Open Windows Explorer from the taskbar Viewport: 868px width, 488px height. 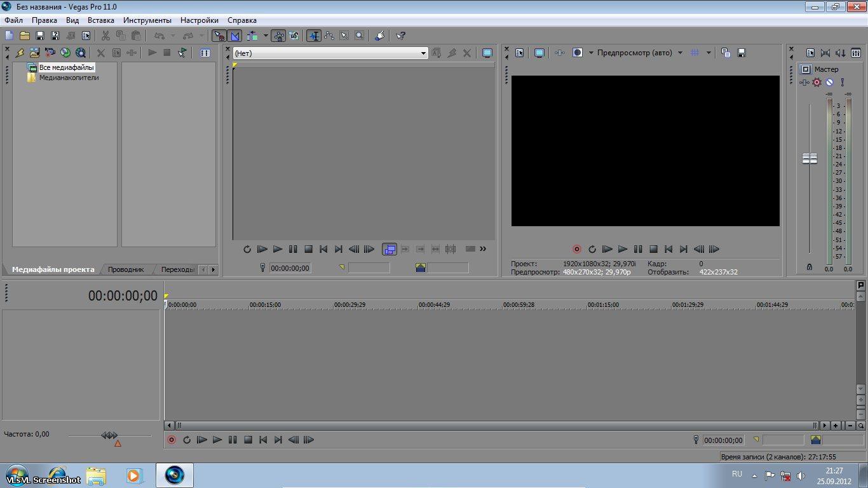(x=96, y=475)
